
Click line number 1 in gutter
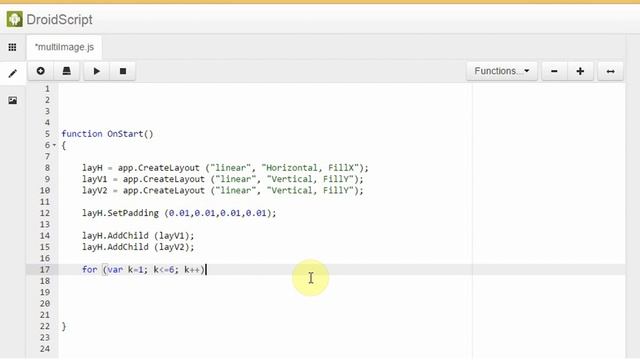pyautogui.click(x=47, y=89)
